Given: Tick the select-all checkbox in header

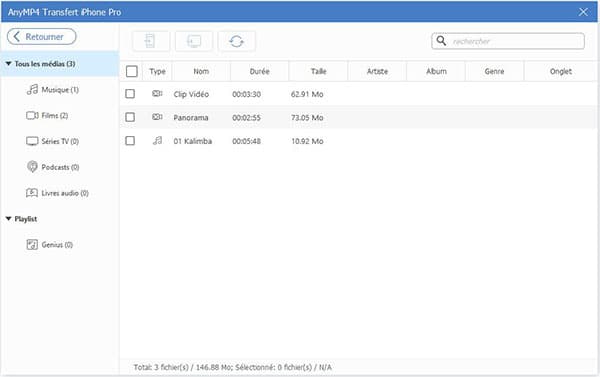Looking at the screenshot, I should pos(132,71).
